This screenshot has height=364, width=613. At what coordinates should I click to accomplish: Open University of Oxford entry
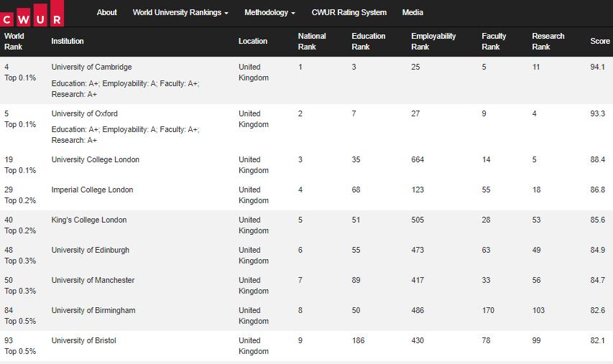coord(84,113)
